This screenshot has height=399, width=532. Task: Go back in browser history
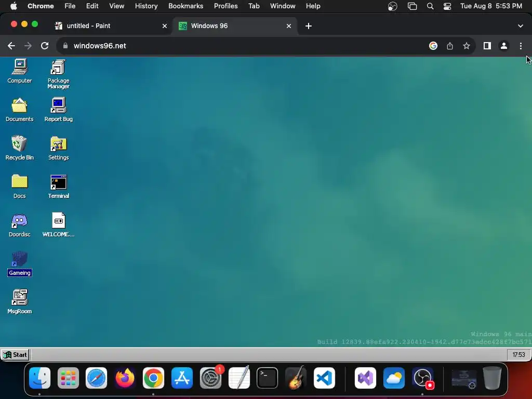tap(11, 46)
